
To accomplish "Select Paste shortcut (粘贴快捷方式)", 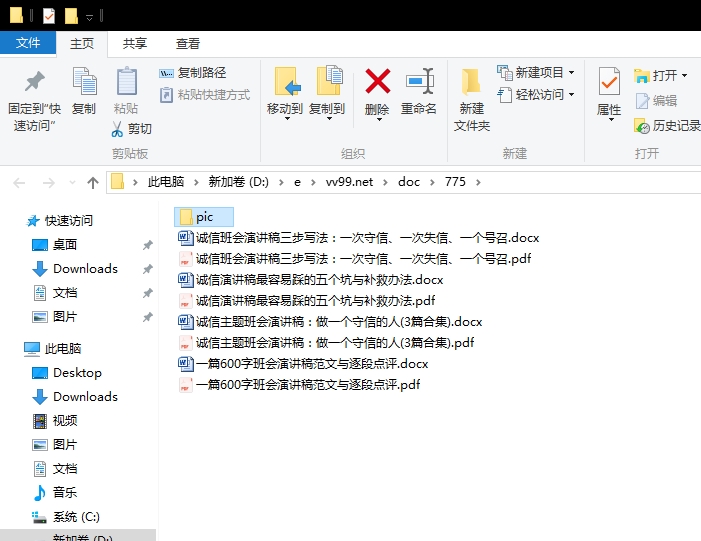I will [205, 95].
